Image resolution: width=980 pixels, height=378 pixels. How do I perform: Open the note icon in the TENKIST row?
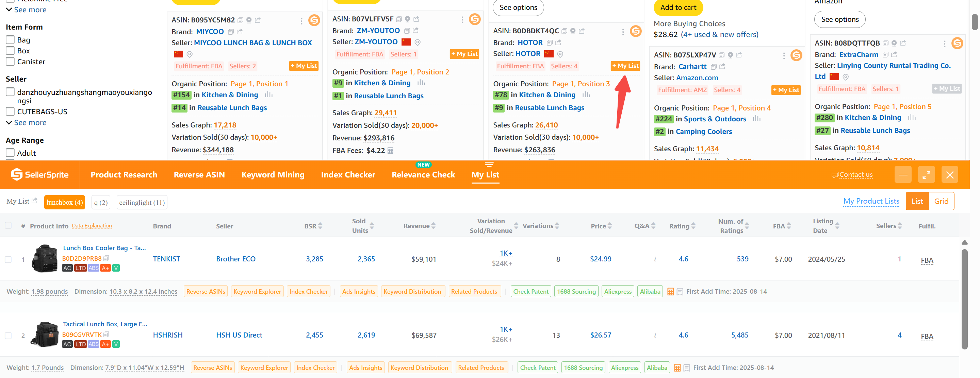tap(680, 292)
